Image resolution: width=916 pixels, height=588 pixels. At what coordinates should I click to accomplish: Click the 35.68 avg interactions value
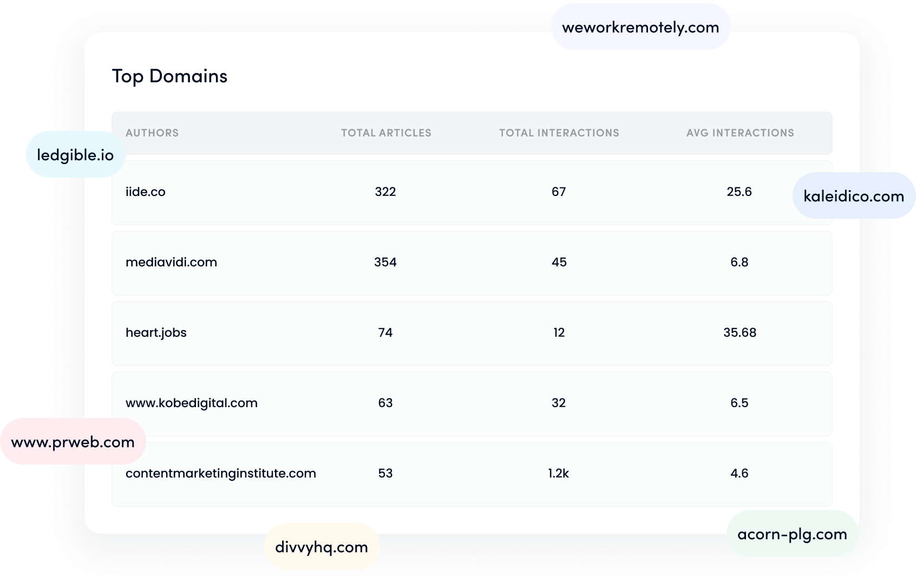pos(740,332)
